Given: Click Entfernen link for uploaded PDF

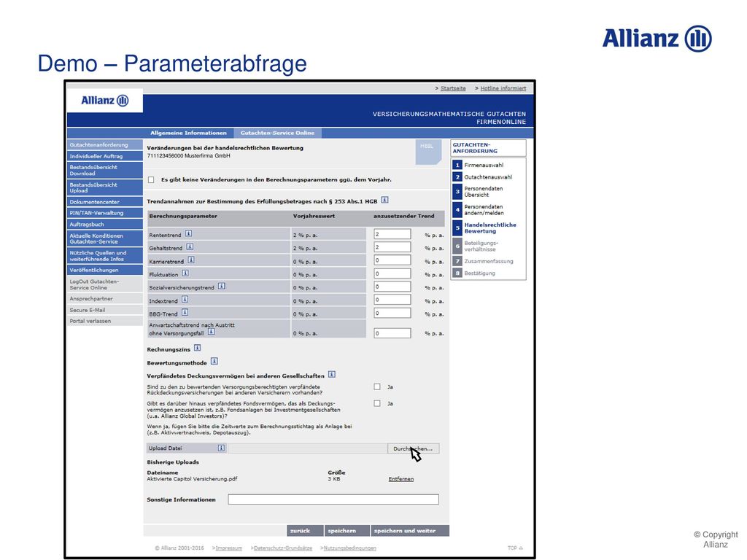Looking at the screenshot, I should tap(400, 479).
